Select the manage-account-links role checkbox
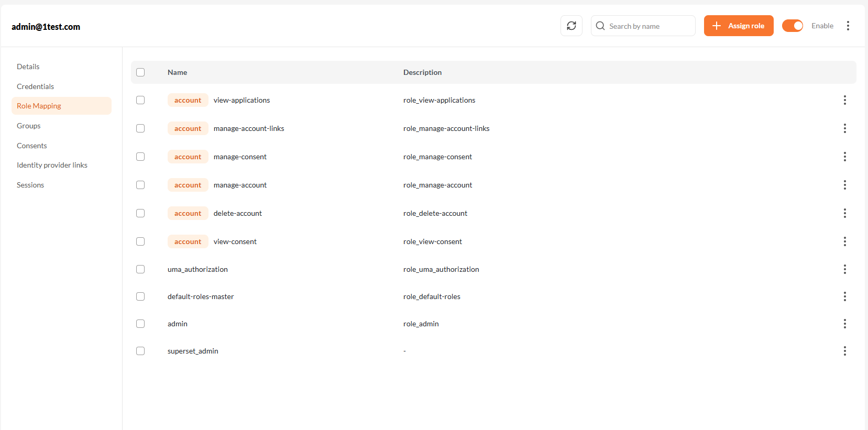Viewport: 868px width, 430px height. tap(140, 128)
